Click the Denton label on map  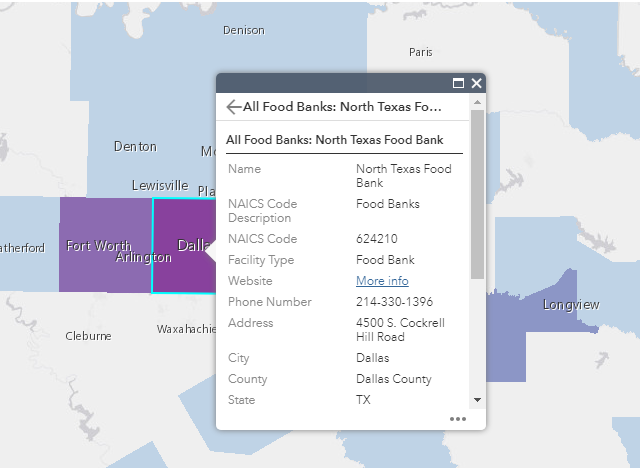click(x=135, y=146)
